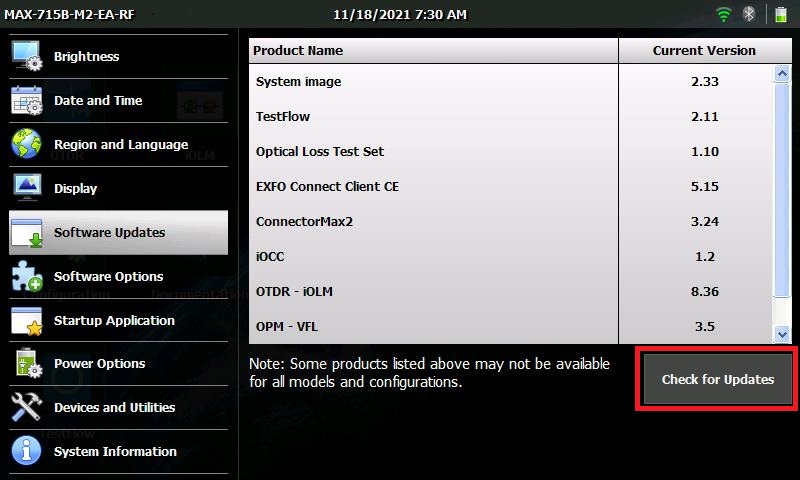Click the product list scrollbar thumb

click(x=782, y=190)
